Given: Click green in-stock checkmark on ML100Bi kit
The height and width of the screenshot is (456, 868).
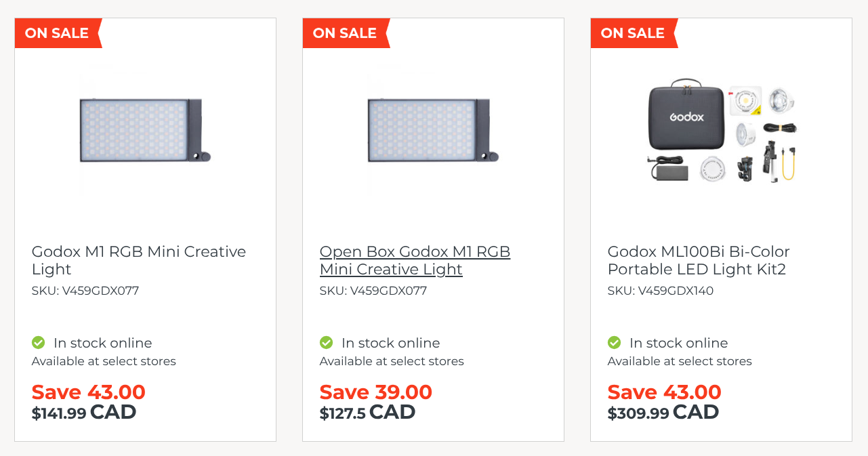Looking at the screenshot, I should 614,343.
